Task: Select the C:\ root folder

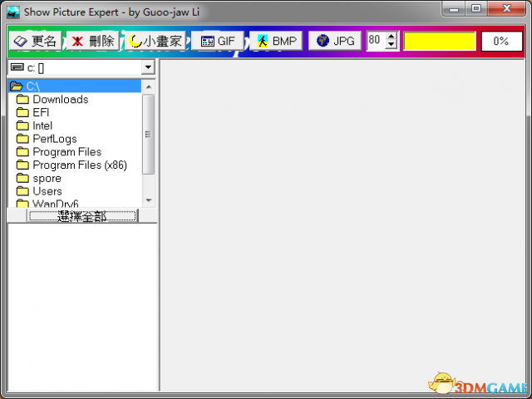Action: 75,86
